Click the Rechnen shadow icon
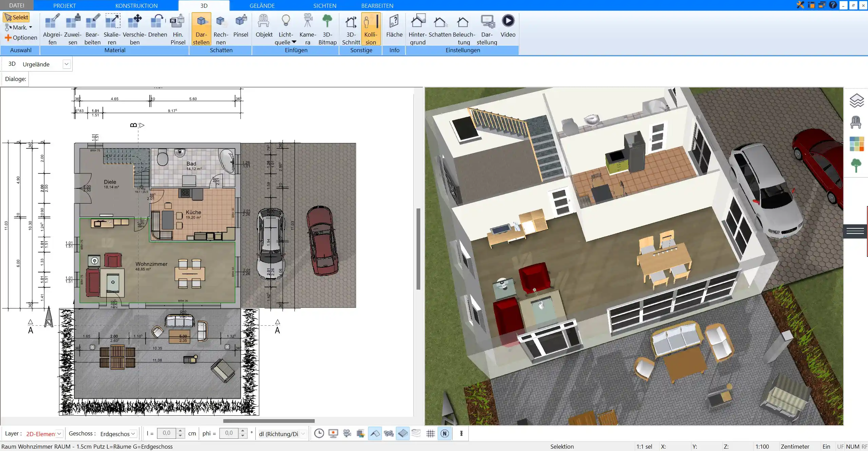This screenshot has height=451, width=868. coord(221,29)
